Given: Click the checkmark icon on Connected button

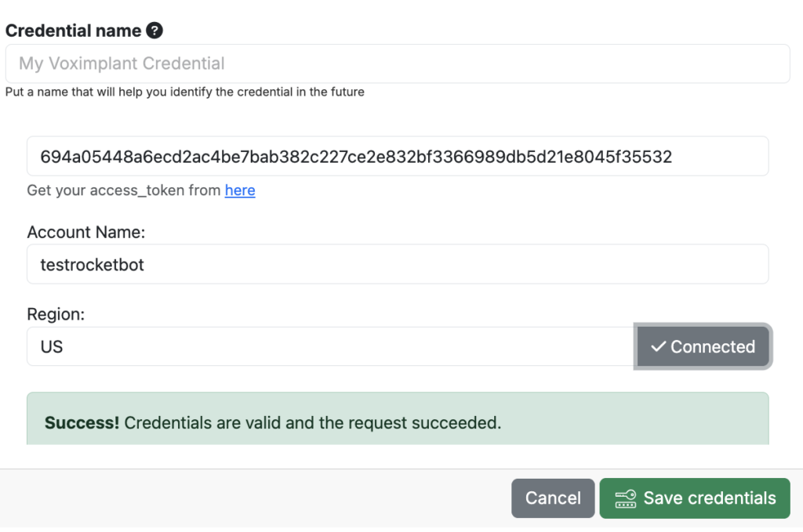Looking at the screenshot, I should tap(658, 346).
